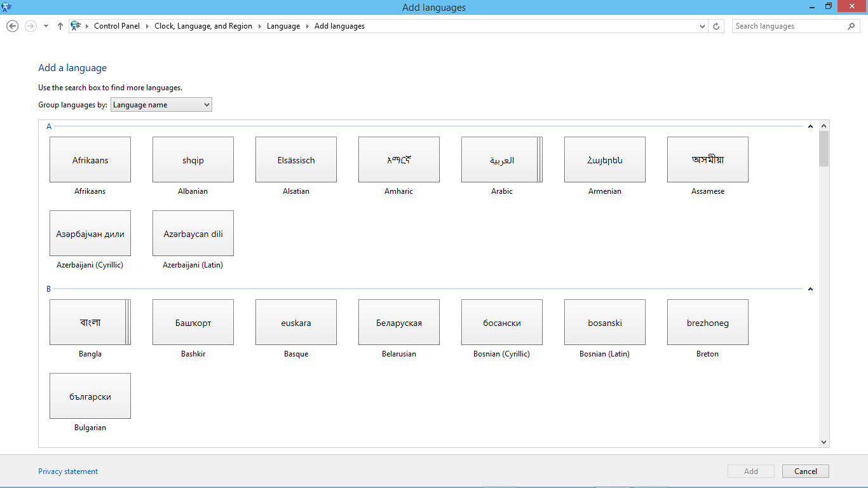Click the Cancel button

click(x=806, y=471)
